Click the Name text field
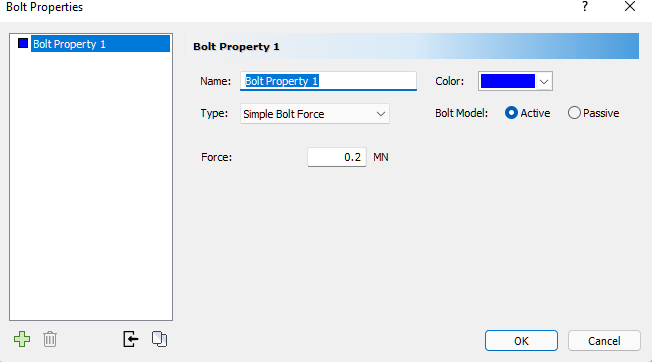 328,81
